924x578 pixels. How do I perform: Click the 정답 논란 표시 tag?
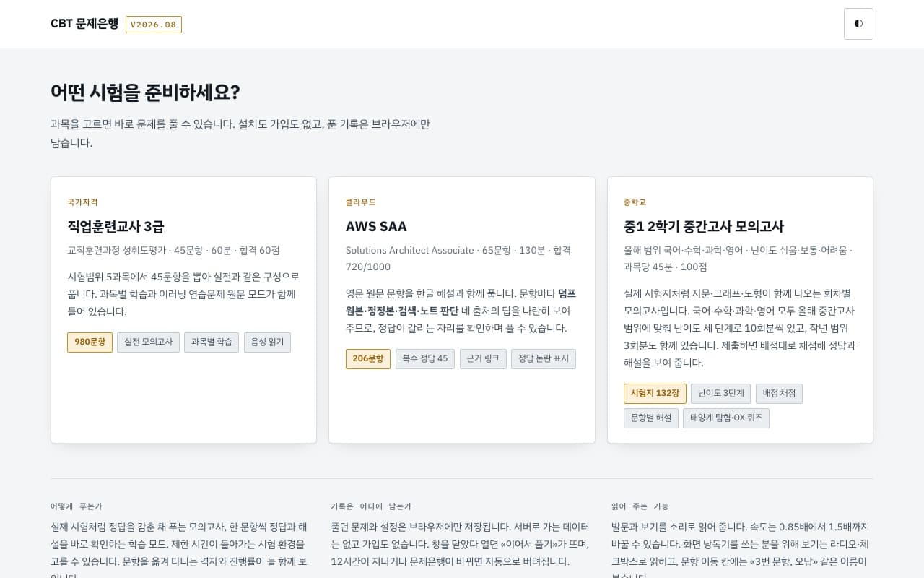point(544,359)
